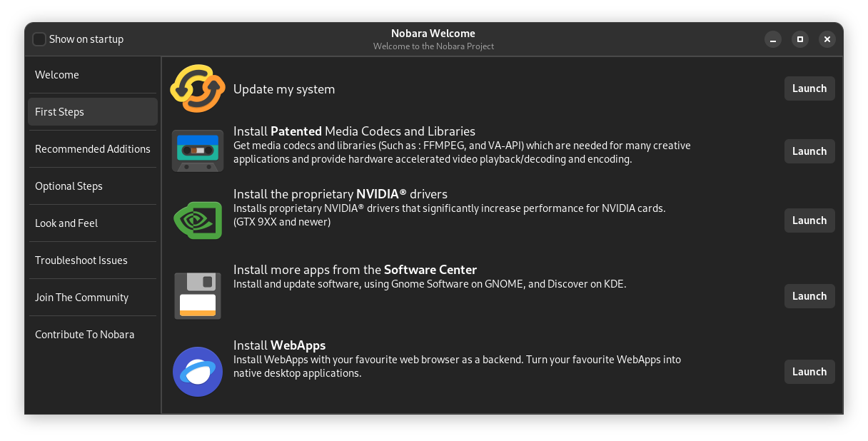The image size is (868, 441).
Task: Click the '(GTX 9XX and newer)' note
Action: (282, 222)
